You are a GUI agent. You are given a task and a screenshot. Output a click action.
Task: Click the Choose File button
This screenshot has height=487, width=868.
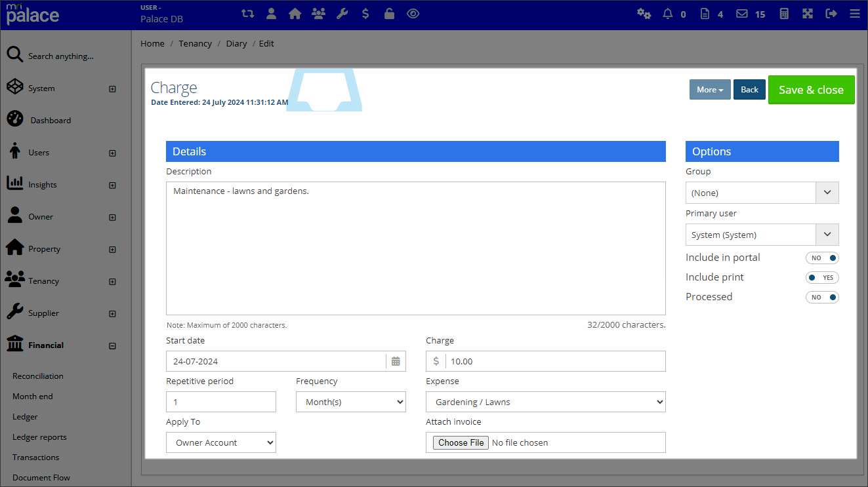(461, 442)
